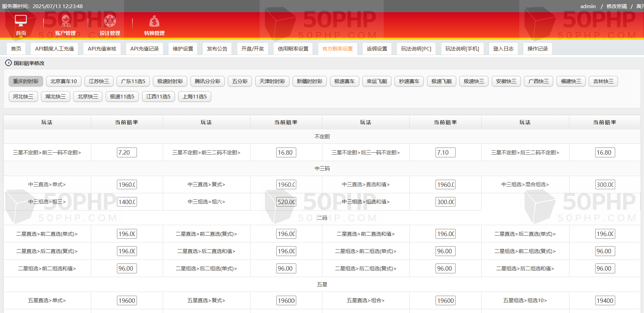Focus the 中三组选 组六 odds field

(x=286, y=202)
